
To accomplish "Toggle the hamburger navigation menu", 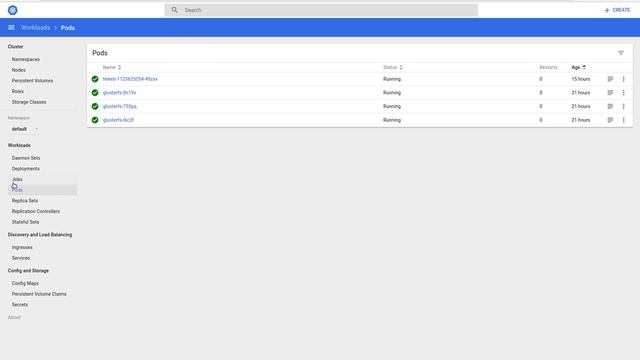I will (11, 27).
